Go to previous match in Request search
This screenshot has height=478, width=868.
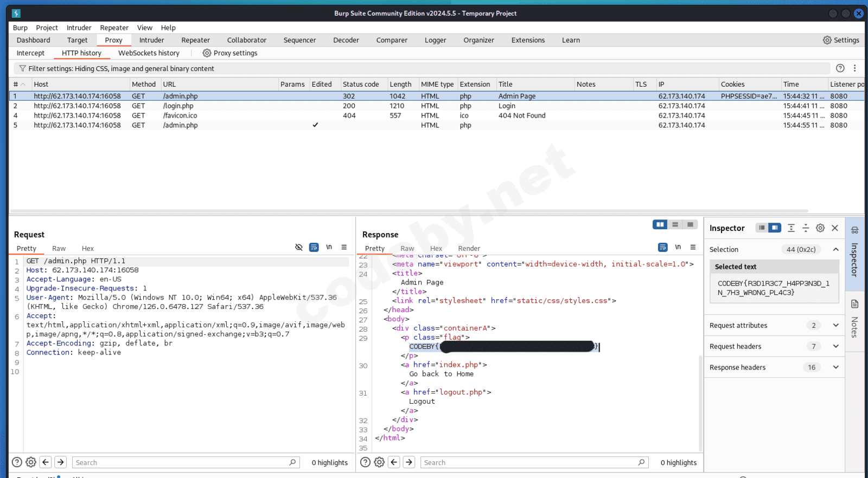(x=46, y=462)
